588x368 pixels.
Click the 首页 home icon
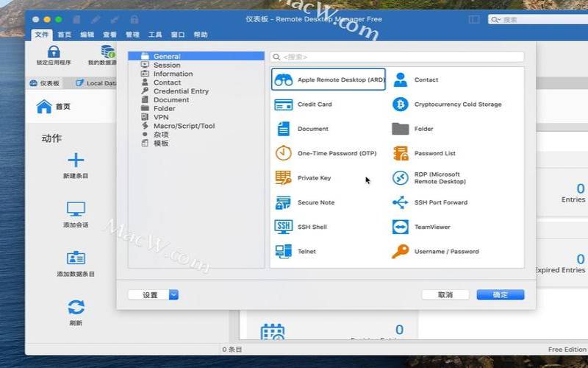click(x=44, y=106)
